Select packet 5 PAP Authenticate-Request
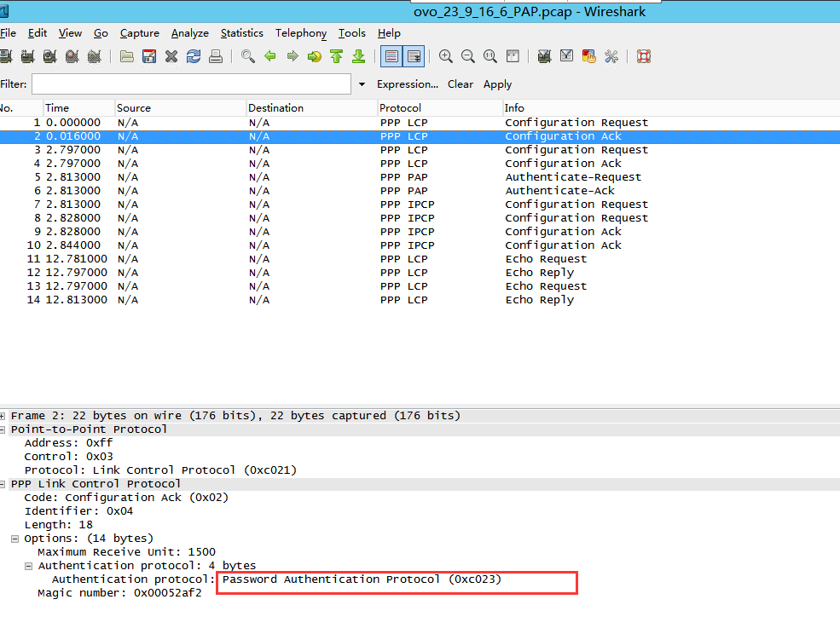Image resolution: width=840 pixels, height=634 pixels. click(420, 177)
